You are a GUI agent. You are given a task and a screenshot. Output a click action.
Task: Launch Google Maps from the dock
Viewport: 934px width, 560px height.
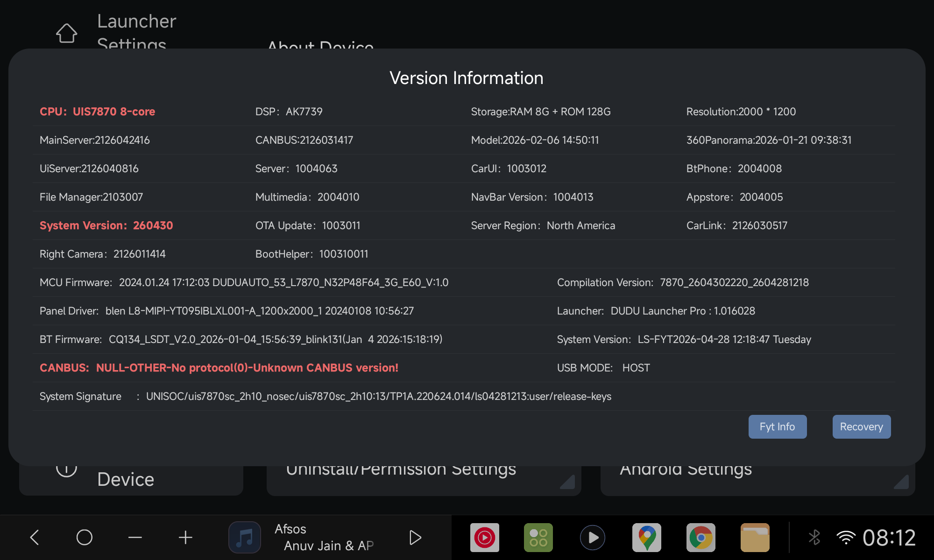pyautogui.click(x=647, y=538)
